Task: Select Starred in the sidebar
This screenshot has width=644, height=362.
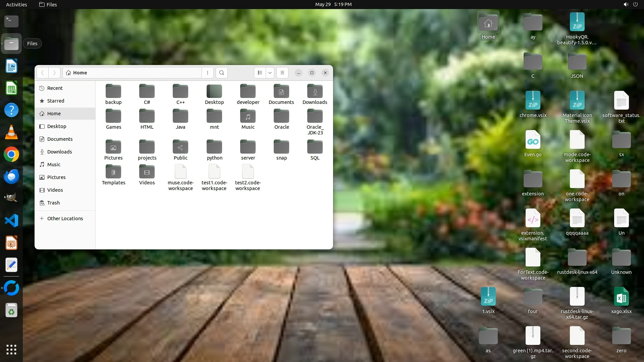Action: [x=55, y=101]
